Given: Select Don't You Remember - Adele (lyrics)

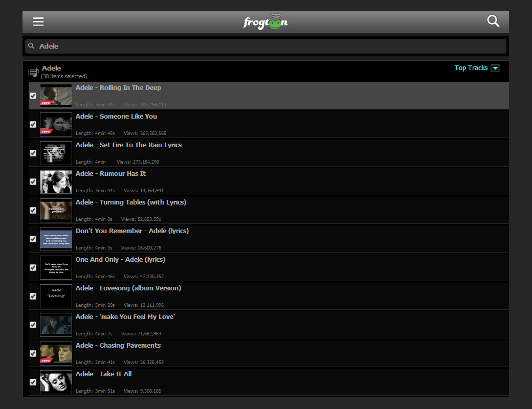Looking at the screenshot, I should point(132,231).
